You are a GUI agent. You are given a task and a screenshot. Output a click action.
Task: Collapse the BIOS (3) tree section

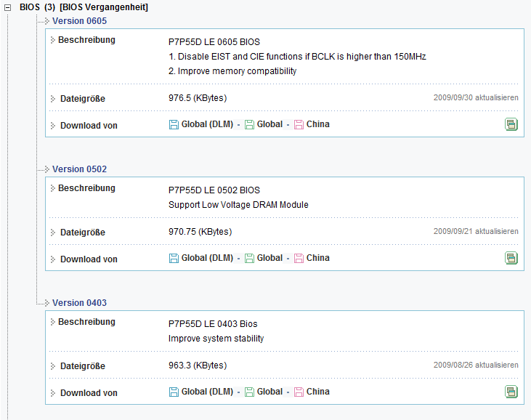tap(8, 7)
